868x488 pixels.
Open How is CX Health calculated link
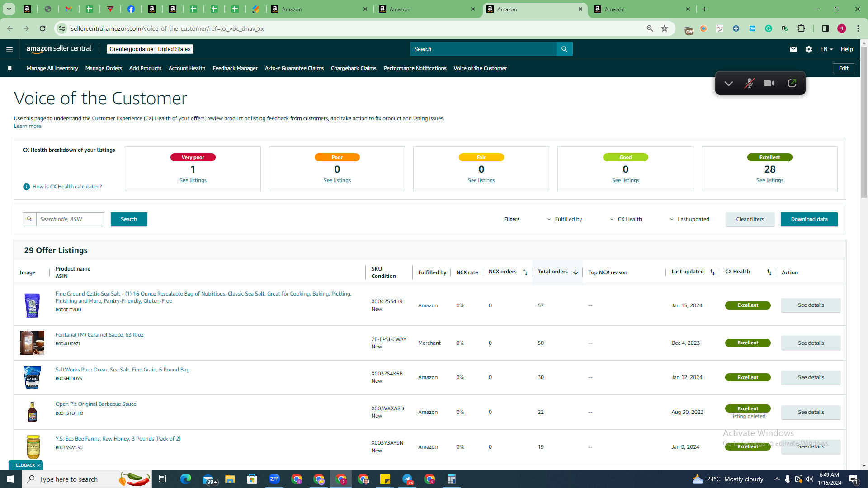click(67, 187)
